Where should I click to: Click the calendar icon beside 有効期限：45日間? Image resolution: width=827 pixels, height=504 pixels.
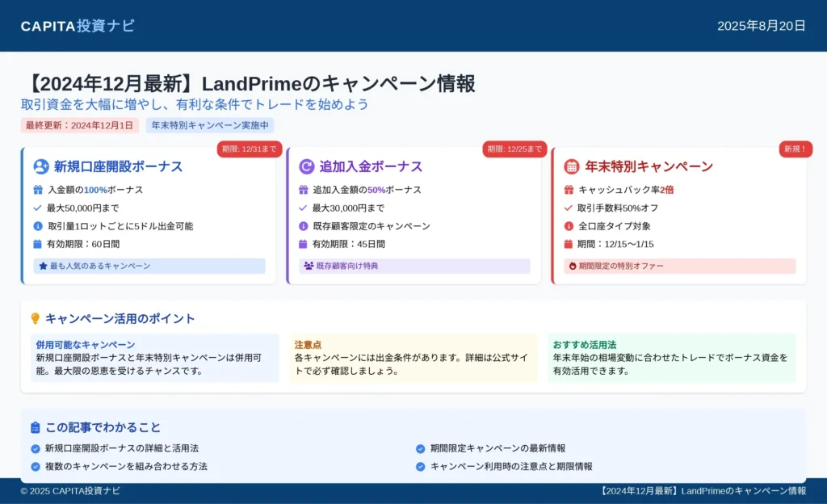coord(303,244)
